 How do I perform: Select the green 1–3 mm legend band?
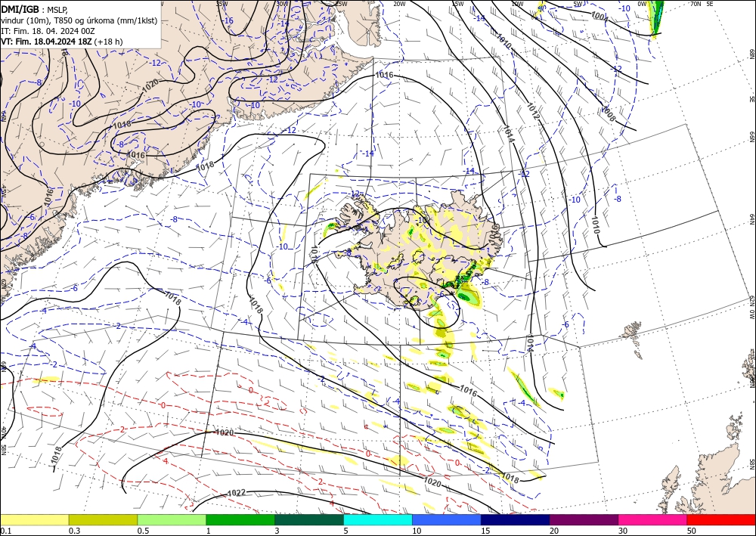(240, 519)
